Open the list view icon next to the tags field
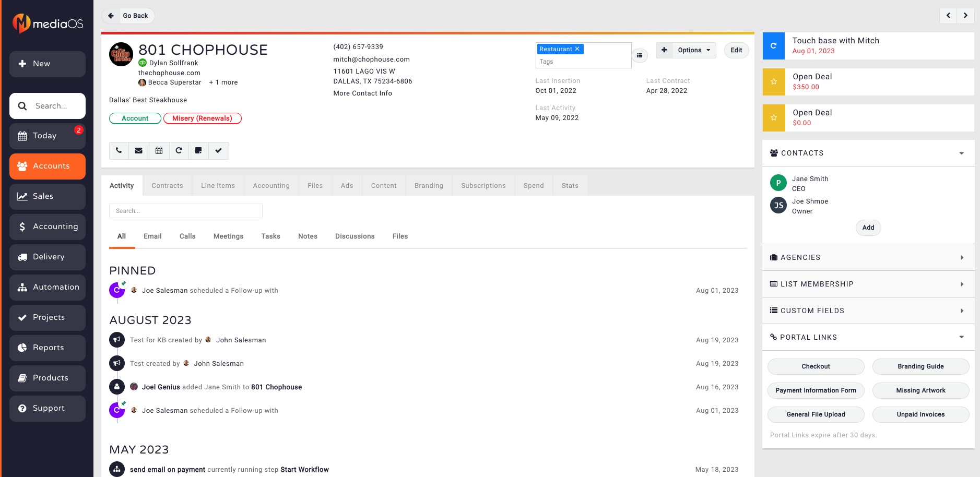Screen dimensions: 980x477 [x=640, y=55]
